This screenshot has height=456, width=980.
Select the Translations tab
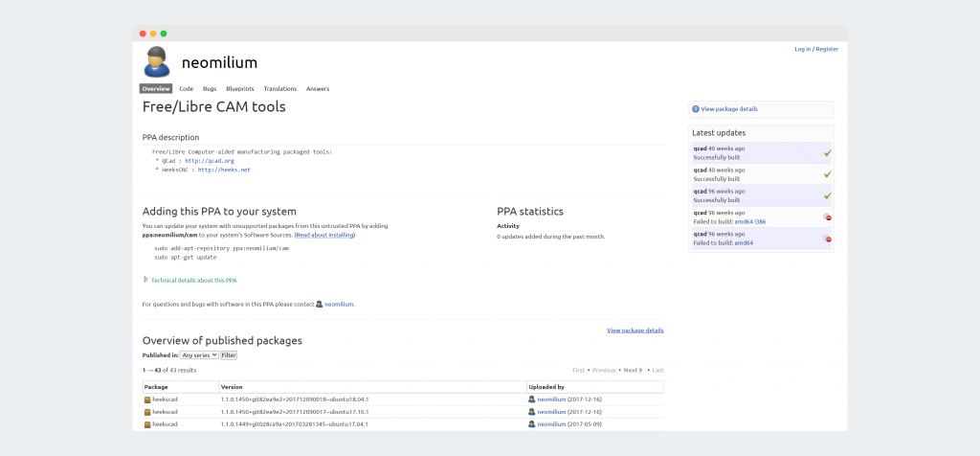[280, 89]
